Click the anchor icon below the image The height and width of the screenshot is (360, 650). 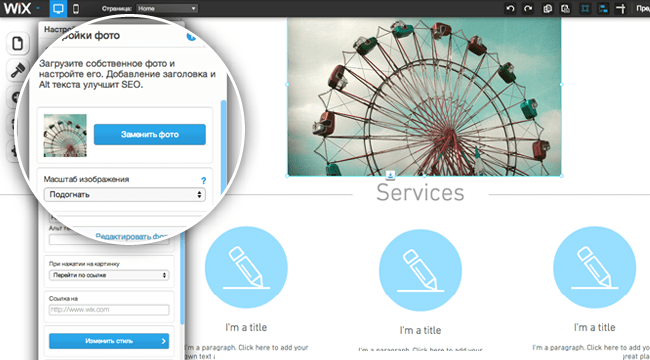pos(390,175)
